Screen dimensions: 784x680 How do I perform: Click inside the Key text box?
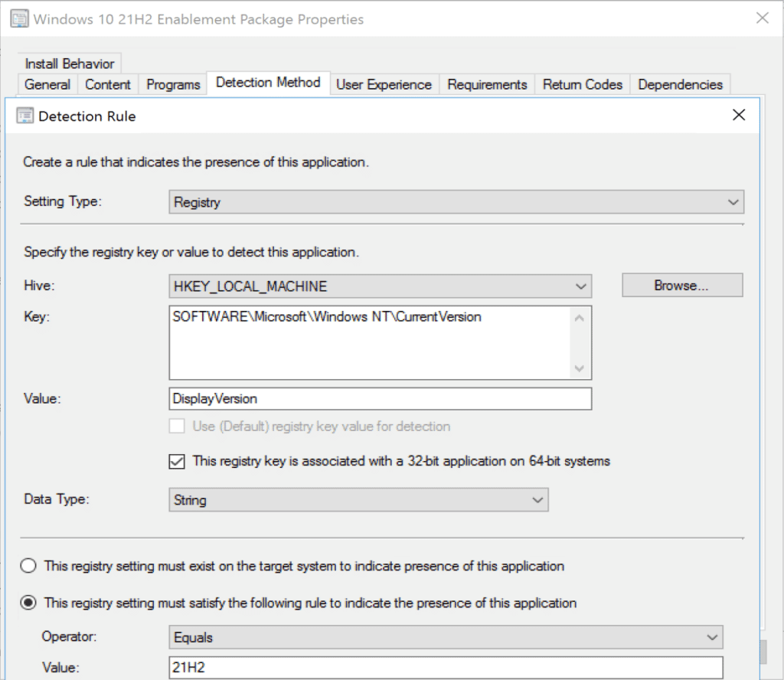pyautogui.click(x=370, y=342)
